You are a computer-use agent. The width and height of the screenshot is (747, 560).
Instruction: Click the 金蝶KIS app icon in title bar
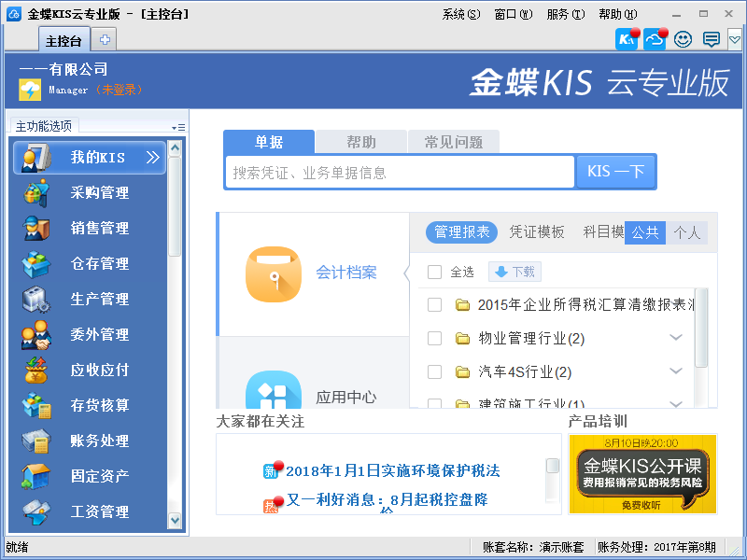14,14
